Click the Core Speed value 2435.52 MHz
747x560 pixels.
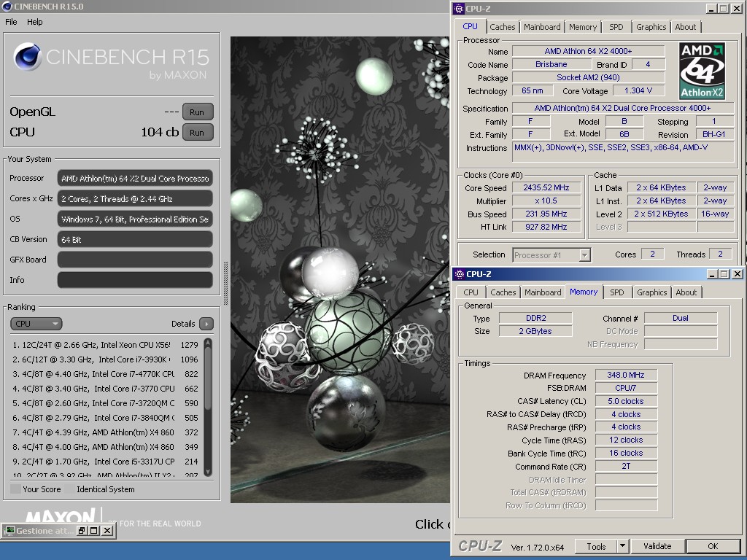[x=546, y=187]
